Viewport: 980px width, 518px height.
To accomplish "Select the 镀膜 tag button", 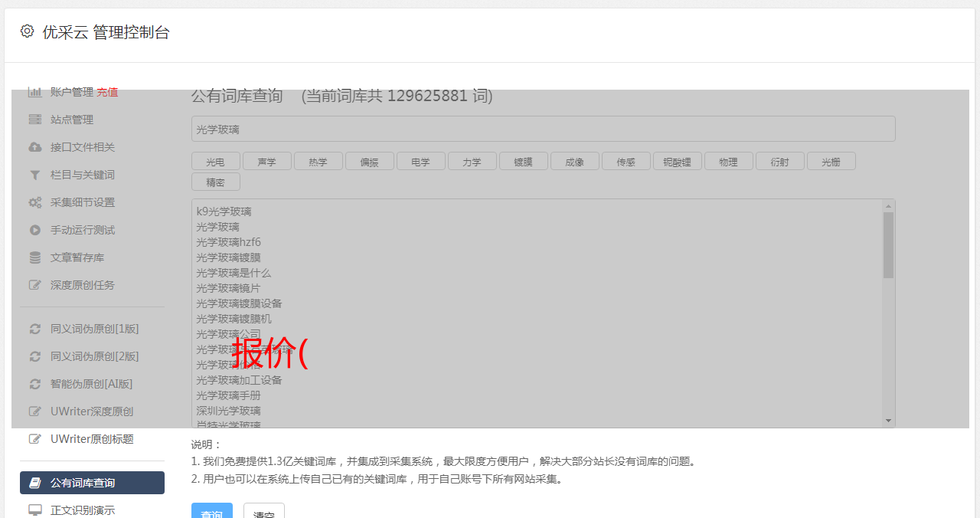I will pos(523,162).
